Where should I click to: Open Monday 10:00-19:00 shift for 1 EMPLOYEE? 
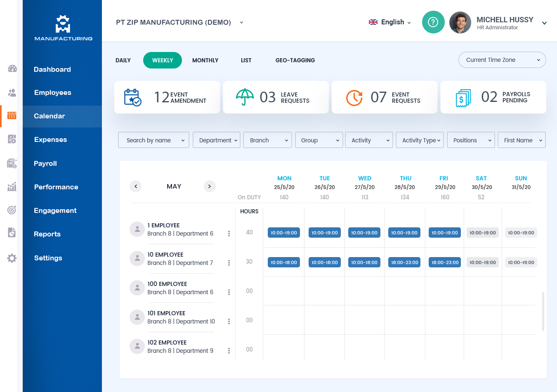click(x=284, y=233)
